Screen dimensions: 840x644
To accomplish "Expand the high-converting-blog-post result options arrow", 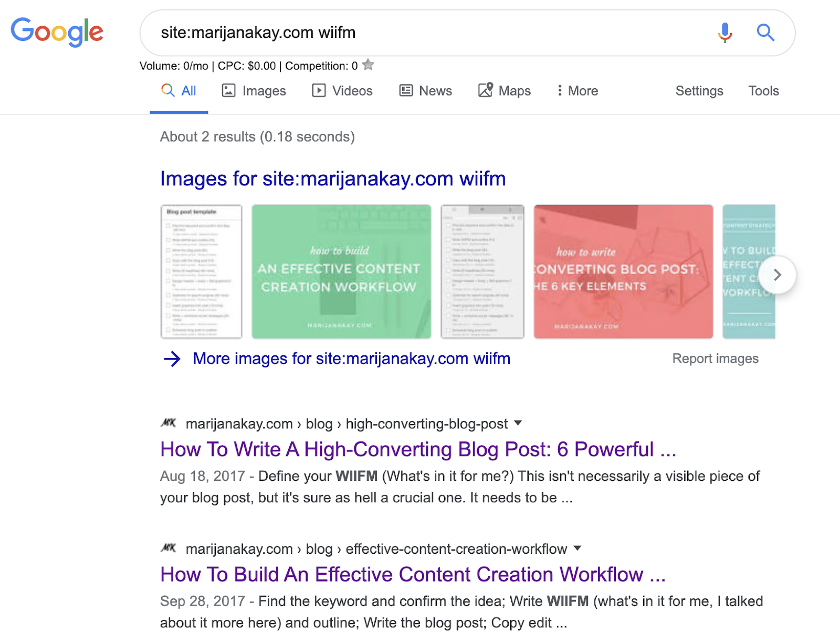I will coord(518,423).
